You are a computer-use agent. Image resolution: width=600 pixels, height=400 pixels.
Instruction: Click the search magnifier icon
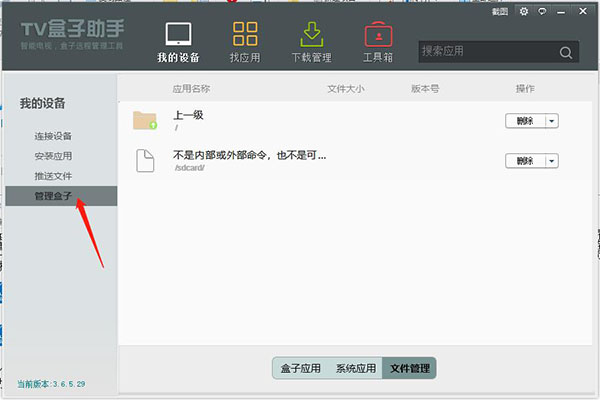coord(567,52)
